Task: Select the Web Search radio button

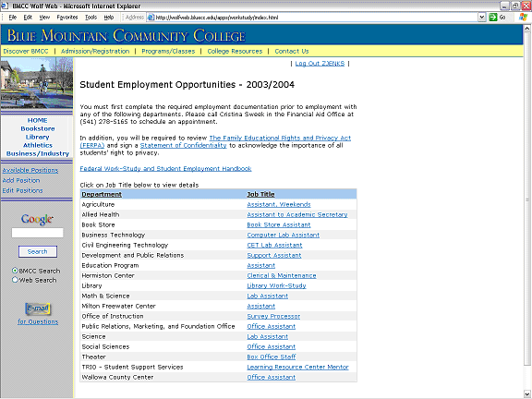Action: pyautogui.click(x=15, y=280)
